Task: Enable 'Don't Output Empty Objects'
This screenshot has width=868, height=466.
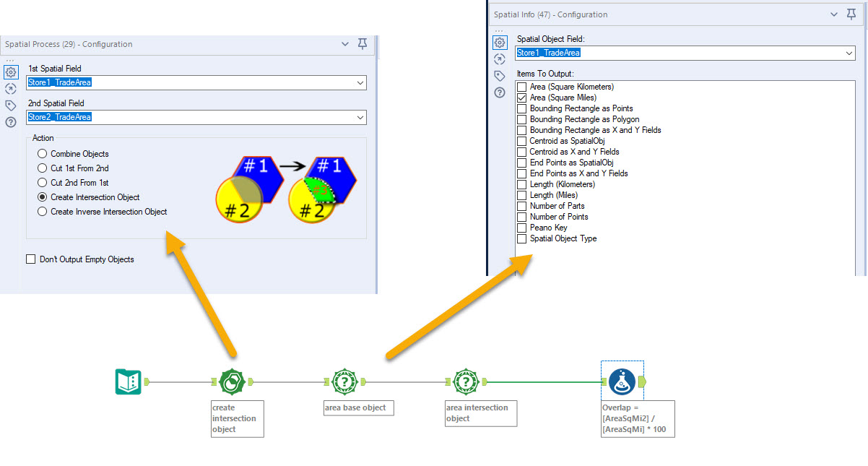Action: (30, 259)
